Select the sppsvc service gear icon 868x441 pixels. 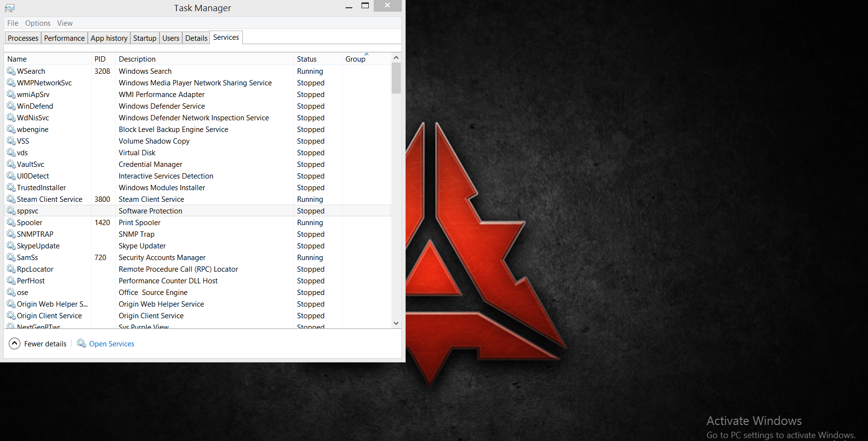point(11,211)
